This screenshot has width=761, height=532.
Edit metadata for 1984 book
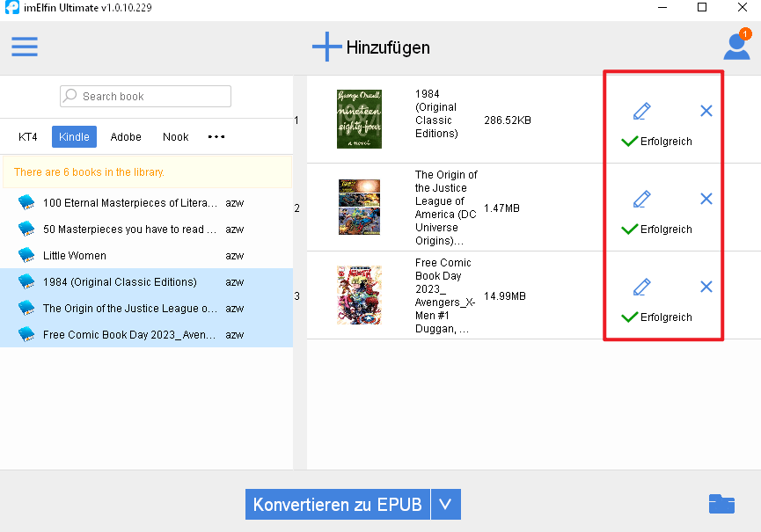coord(641,111)
